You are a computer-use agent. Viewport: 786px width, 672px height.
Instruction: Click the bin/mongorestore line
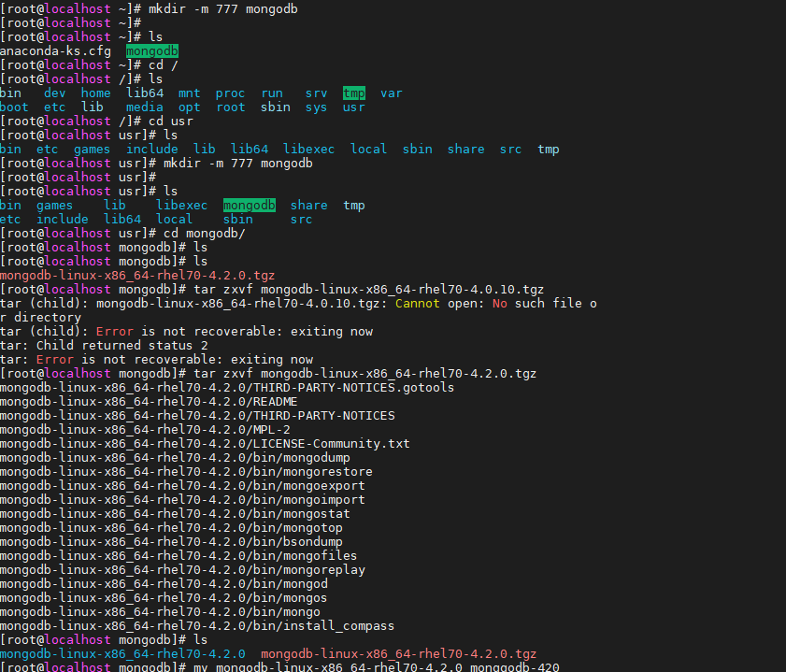(x=186, y=472)
